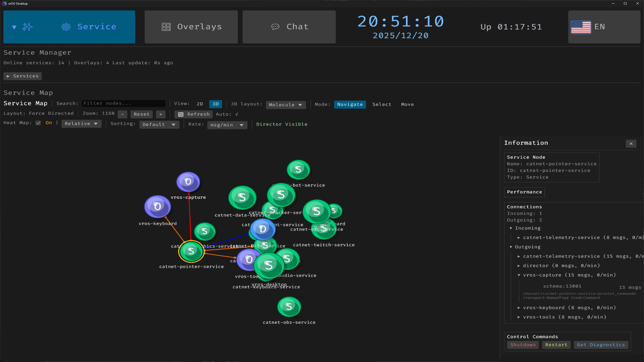Click Get Diagnostics for catnet-pointer-service
The image size is (644, 362).
601,345
